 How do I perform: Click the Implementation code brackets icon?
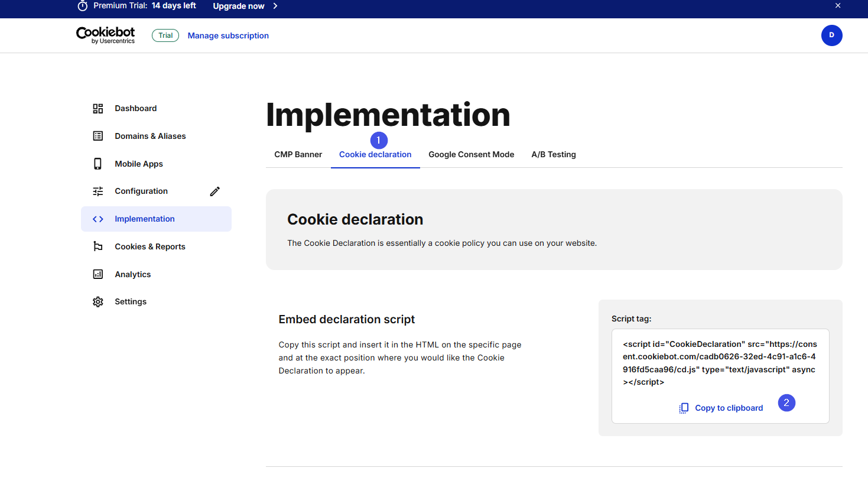98,219
